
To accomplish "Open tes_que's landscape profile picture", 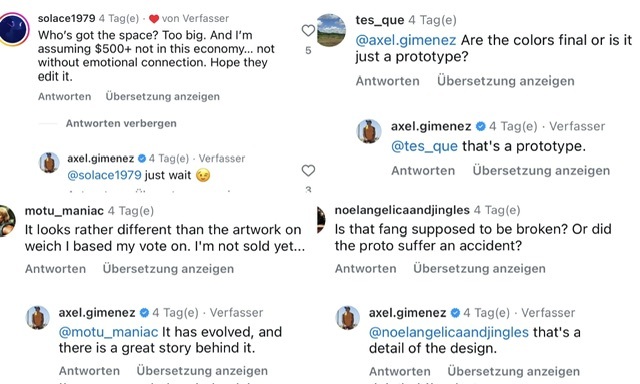I will click(x=331, y=30).
